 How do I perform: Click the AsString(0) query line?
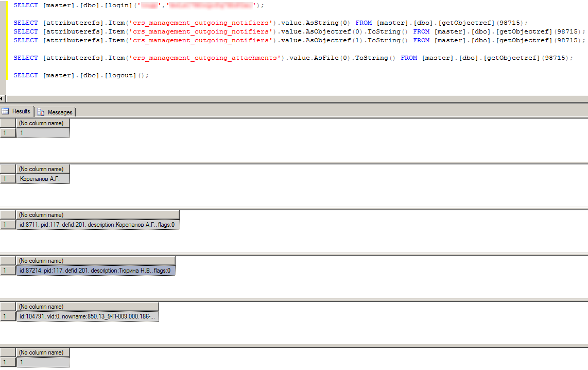[270, 23]
